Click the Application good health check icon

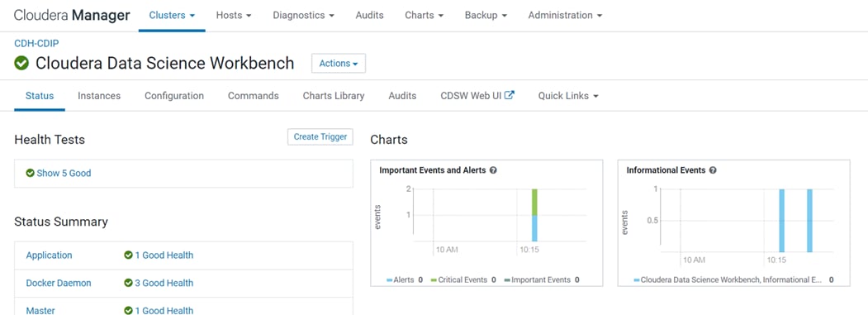coord(129,255)
